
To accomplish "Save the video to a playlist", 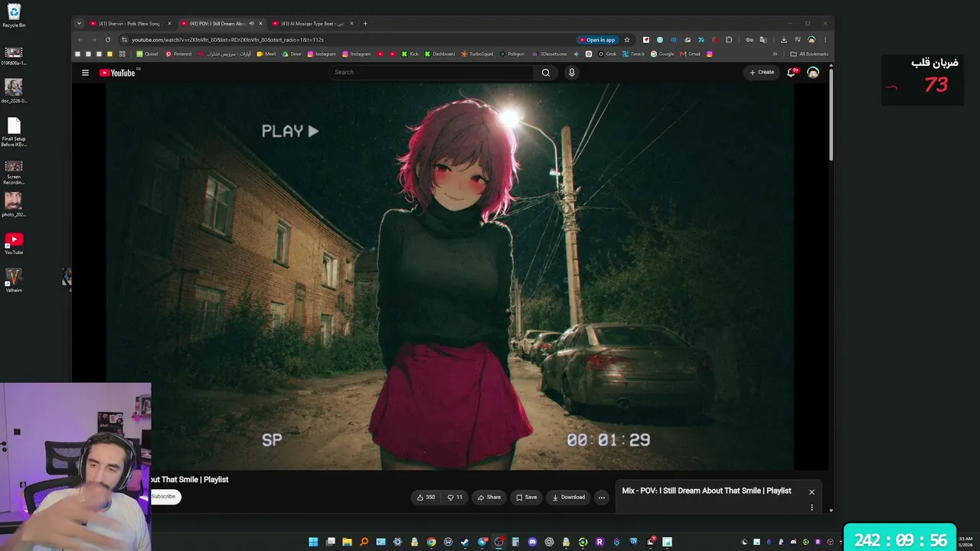I will [x=526, y=497].
